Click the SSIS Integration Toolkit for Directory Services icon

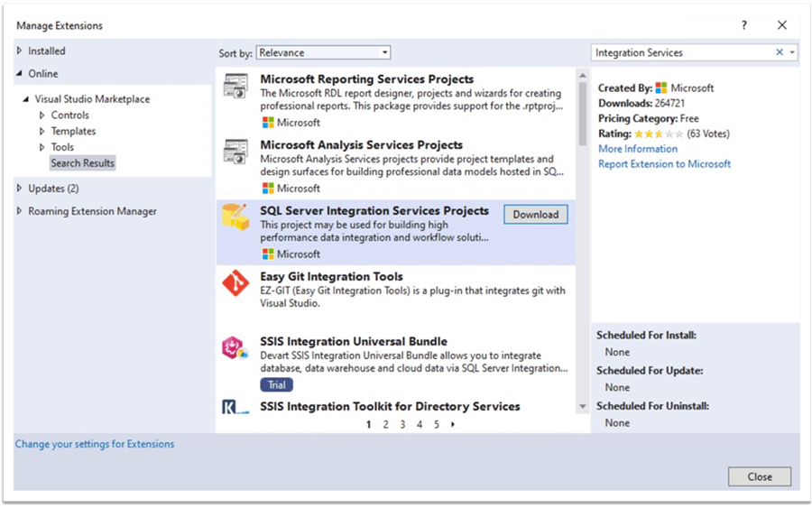pos(235,407)
